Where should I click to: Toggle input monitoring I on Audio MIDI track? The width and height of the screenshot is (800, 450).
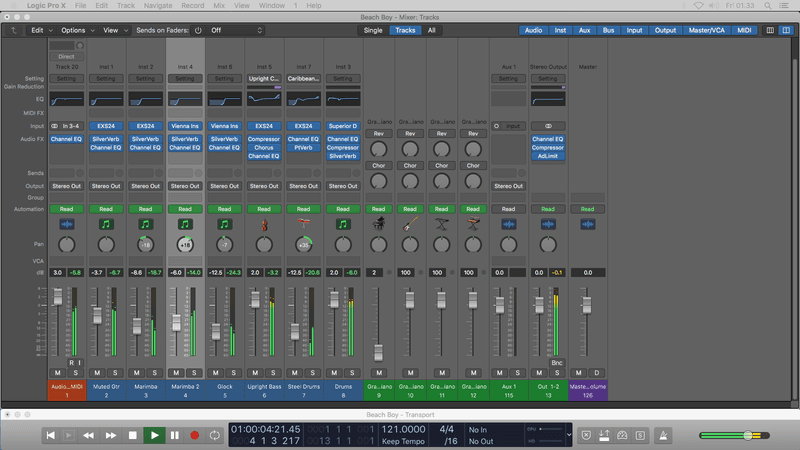(80, 363)
